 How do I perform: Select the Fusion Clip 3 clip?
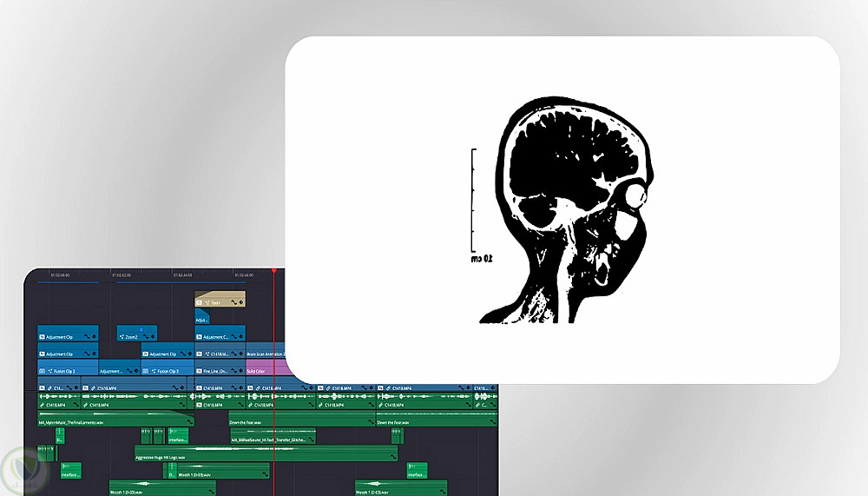click(168, 367)
